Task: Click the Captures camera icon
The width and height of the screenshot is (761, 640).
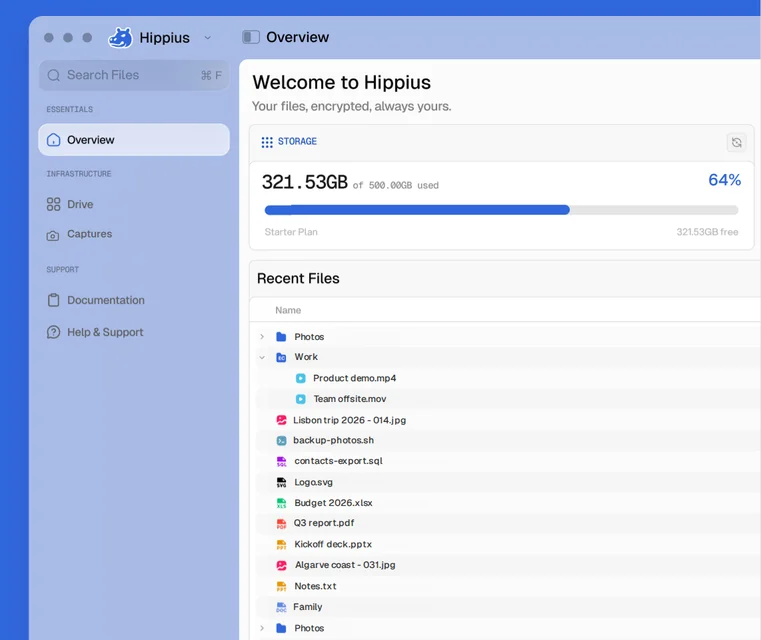Action: point(53,236)
